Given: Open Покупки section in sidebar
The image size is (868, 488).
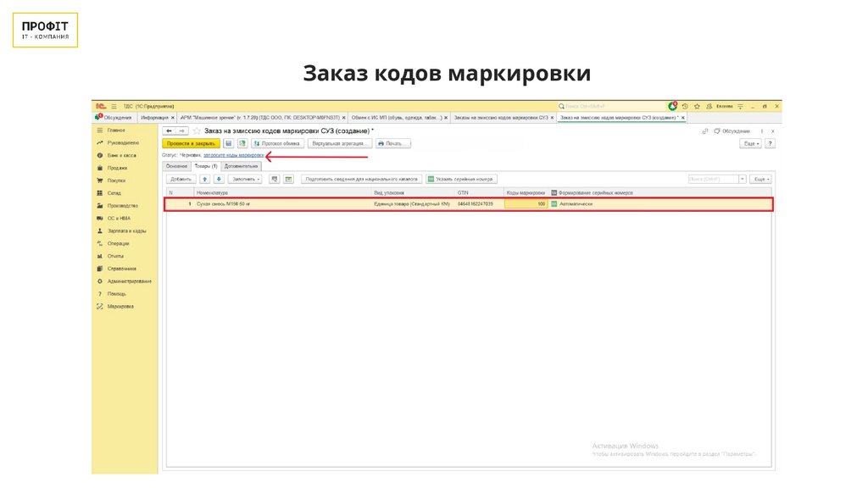Looking at the screenshot, I should coord(115,181).
